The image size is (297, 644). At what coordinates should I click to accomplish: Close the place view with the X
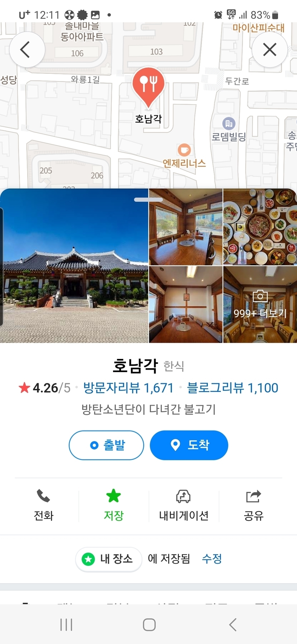(270, 49)
